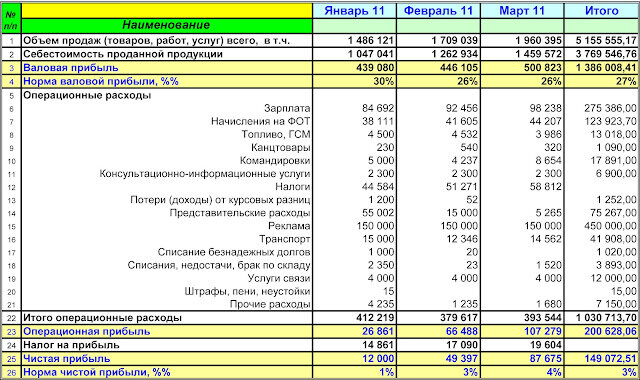Click total cost 3 769 546,76
This screenshot has width=640, height=380.
(606, 54)
